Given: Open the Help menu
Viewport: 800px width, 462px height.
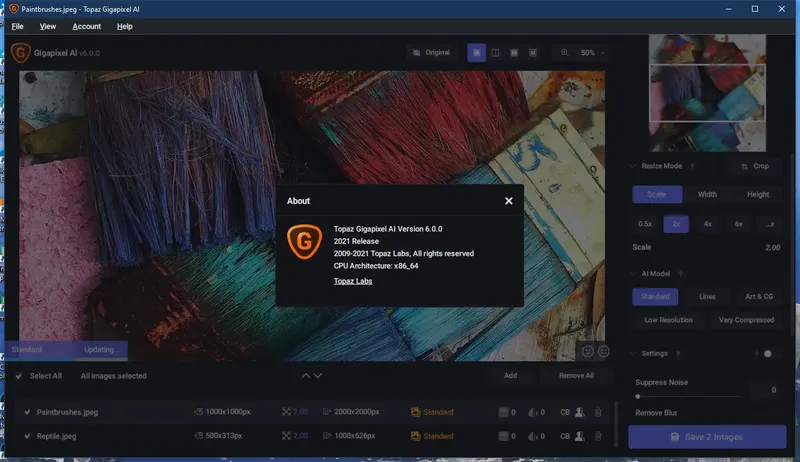Looking at the screenshot, I should coord(124,27).
